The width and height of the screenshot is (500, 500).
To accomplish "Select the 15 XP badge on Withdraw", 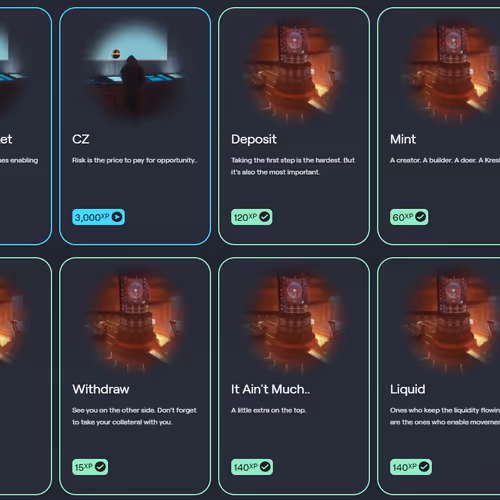I will pos(90,467).
